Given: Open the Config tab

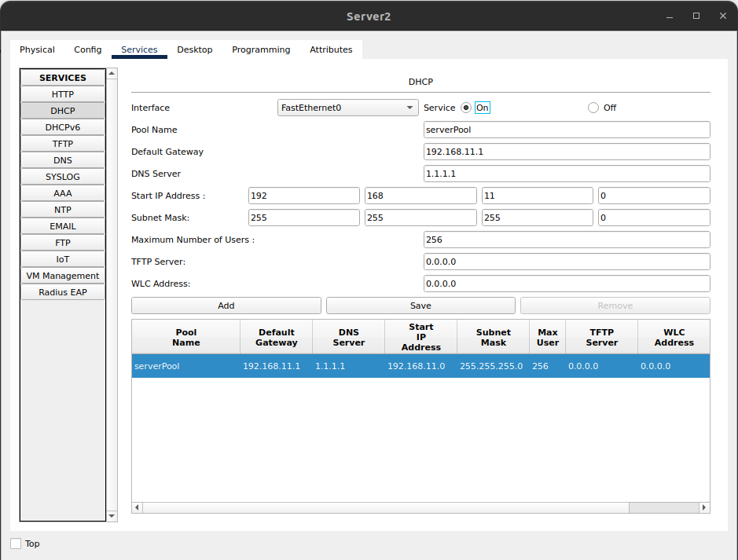Looking at the screenshot, I should pyautogui.click(x=87, y=49).
